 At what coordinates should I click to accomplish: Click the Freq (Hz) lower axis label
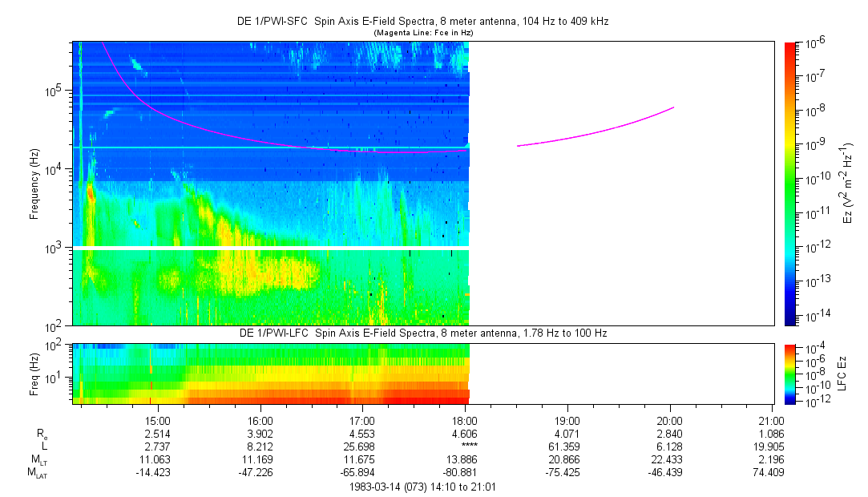[34, 373]
